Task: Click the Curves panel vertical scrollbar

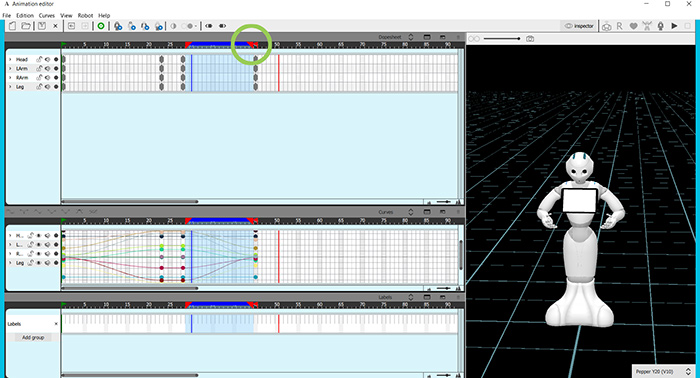Action: pos(461,254)
